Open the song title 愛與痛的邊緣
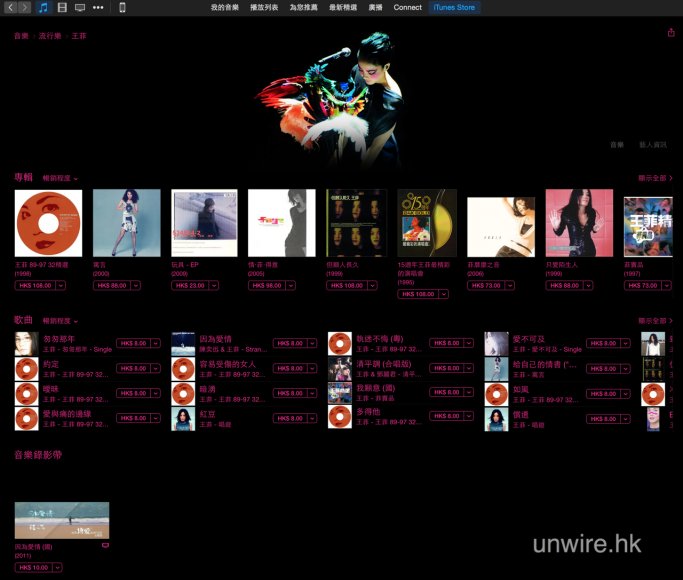The width and height of the screenshot is (683, 580). point(67,414)
